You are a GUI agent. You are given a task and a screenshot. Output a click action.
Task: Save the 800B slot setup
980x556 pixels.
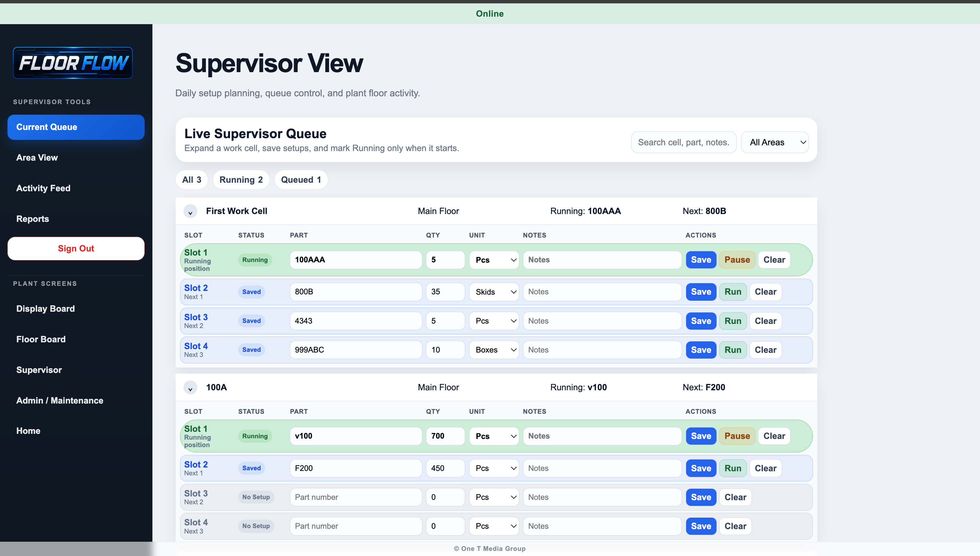tap(701, 292)
